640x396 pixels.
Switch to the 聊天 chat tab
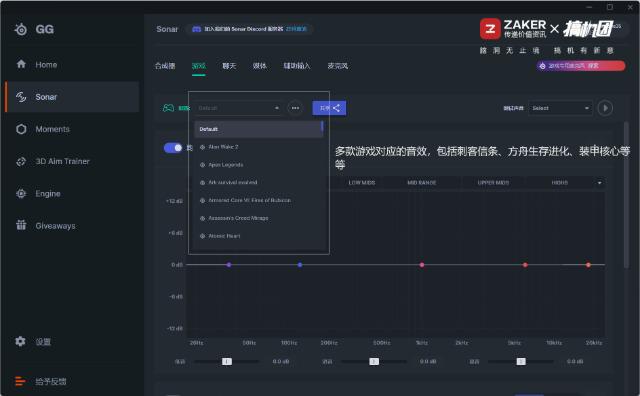(x=229, y=66)
